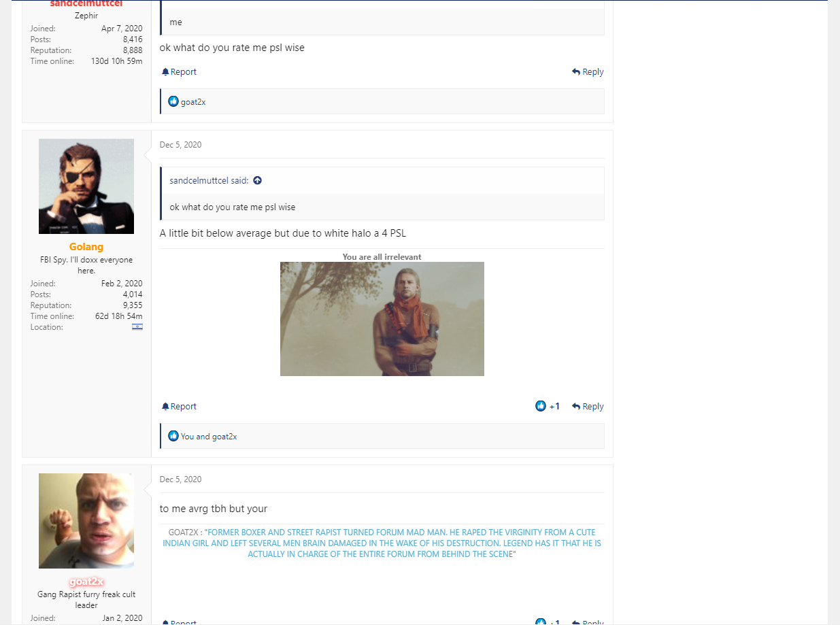Jump to quoted post via up-arrow icon
This screenshot has width=840, height=625.
(257, 181)
